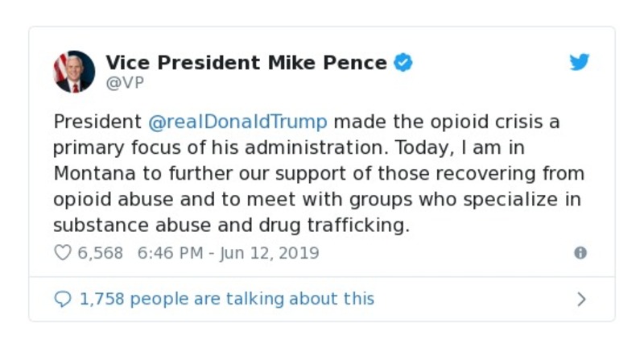
Task: Open the 6:46 PM - Jun 12, 2019 timestamp
Action: pos(229,253)
